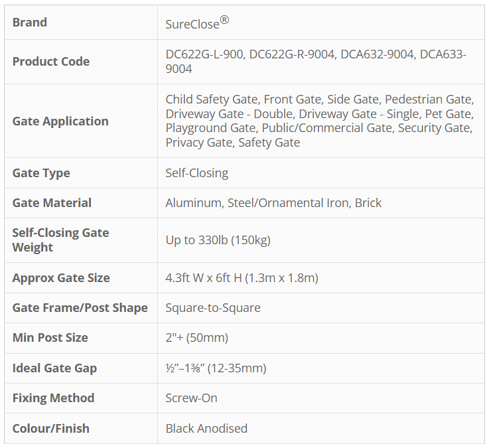This screenshot has height=448, width=489.
Task: Click the Self-Closing Gate Weight label
Action: pos(60,240)
